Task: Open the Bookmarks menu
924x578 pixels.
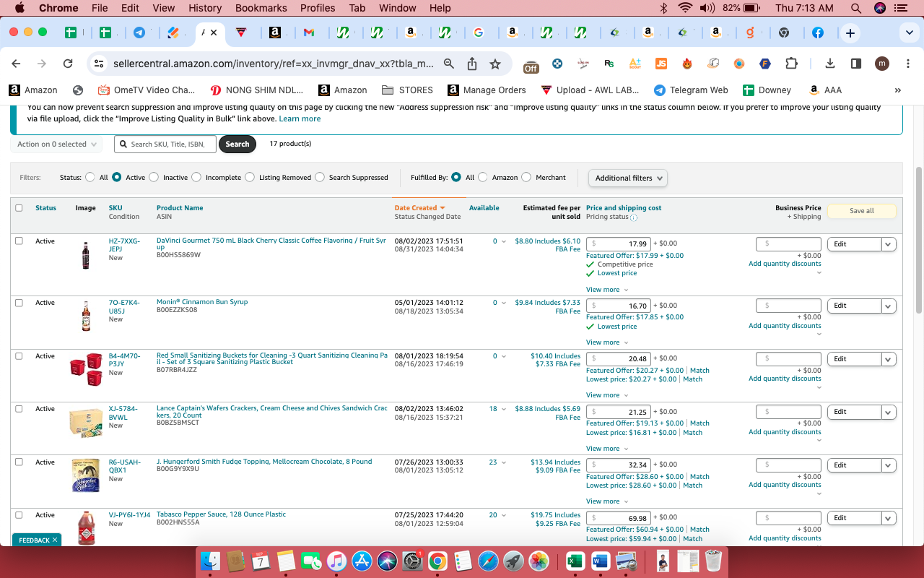Action: [x=261, y=8]
